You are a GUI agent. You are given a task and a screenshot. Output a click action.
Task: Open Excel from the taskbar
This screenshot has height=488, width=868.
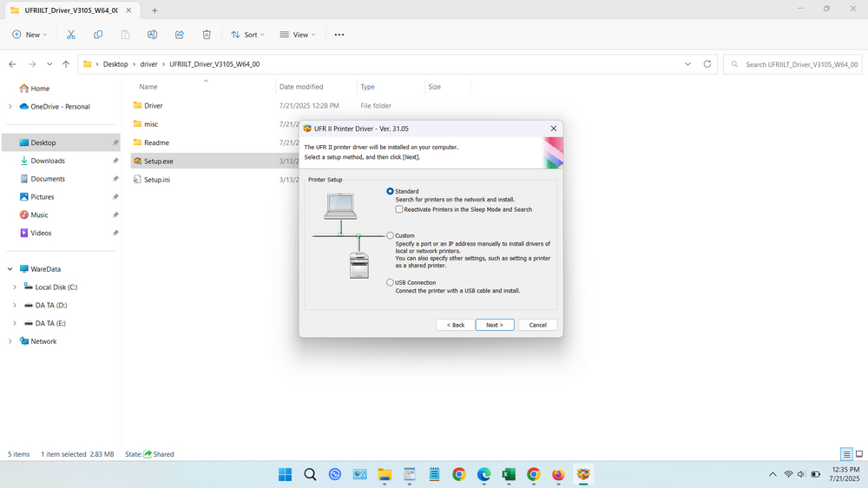pyautogui.click(x=509, y=474)
